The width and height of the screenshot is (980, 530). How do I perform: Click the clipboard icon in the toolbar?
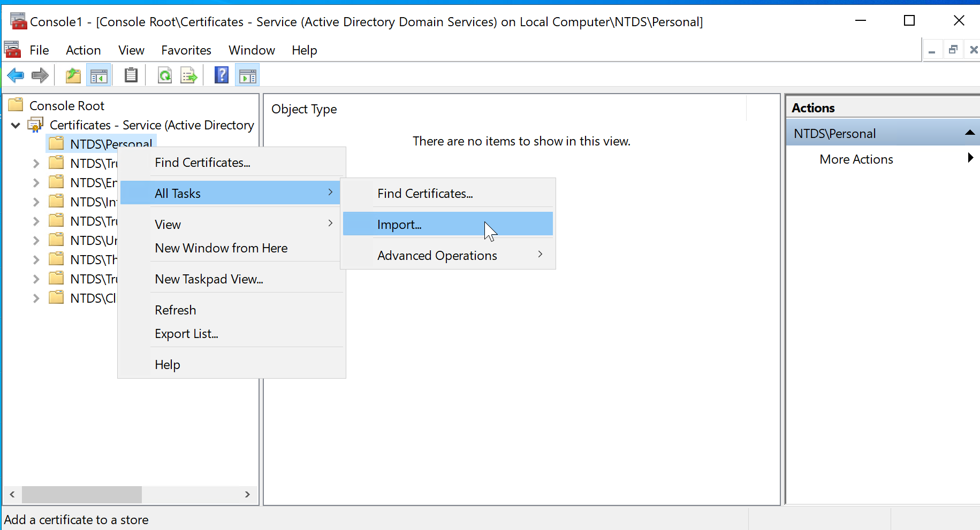131,75
